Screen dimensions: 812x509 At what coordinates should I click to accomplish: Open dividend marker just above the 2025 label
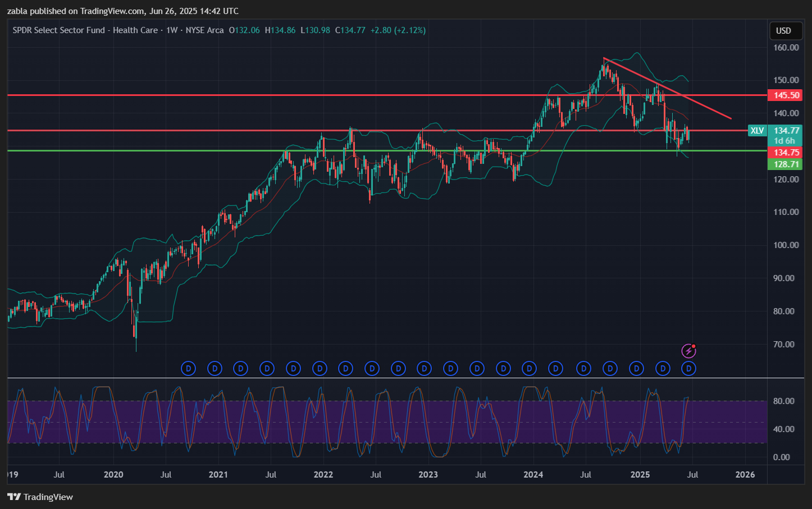tap(636, 369)
